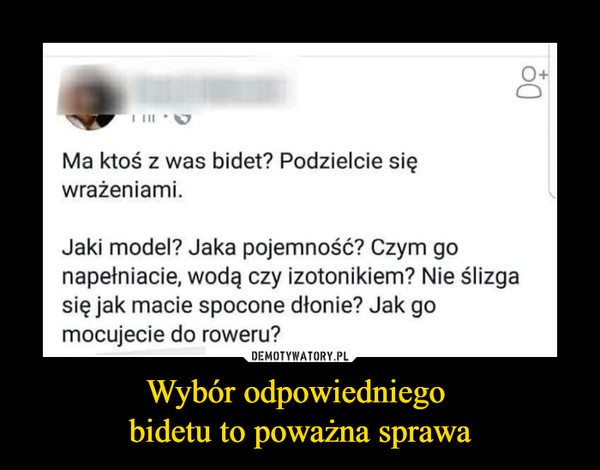This screenshot has height=470, width=600.
Task: Open the DEMOTYWATORY.PL watermark link
Action: (x=300, y=357)
